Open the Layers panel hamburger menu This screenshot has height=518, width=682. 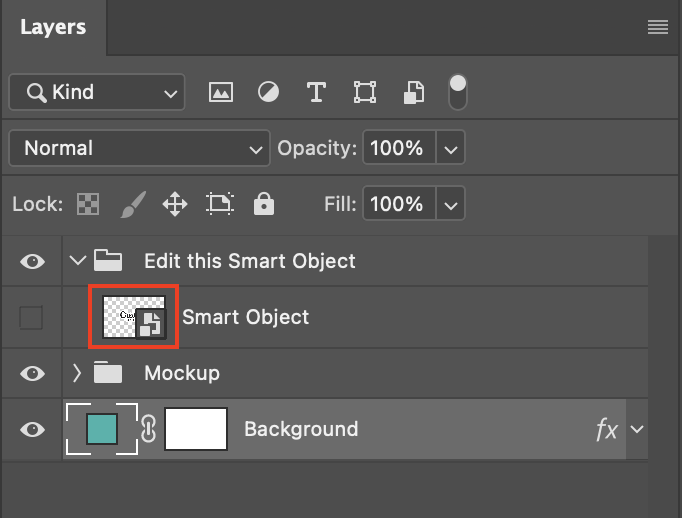657,28
